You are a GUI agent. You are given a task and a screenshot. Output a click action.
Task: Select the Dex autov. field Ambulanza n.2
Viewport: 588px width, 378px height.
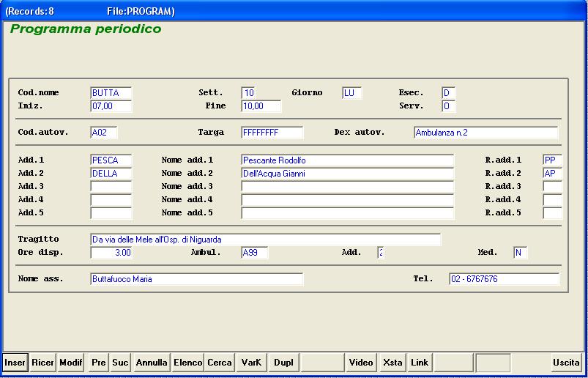[486, 133]
